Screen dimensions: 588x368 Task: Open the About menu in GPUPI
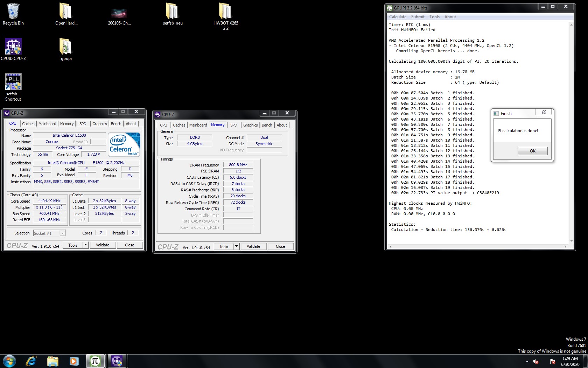point(450,17)
